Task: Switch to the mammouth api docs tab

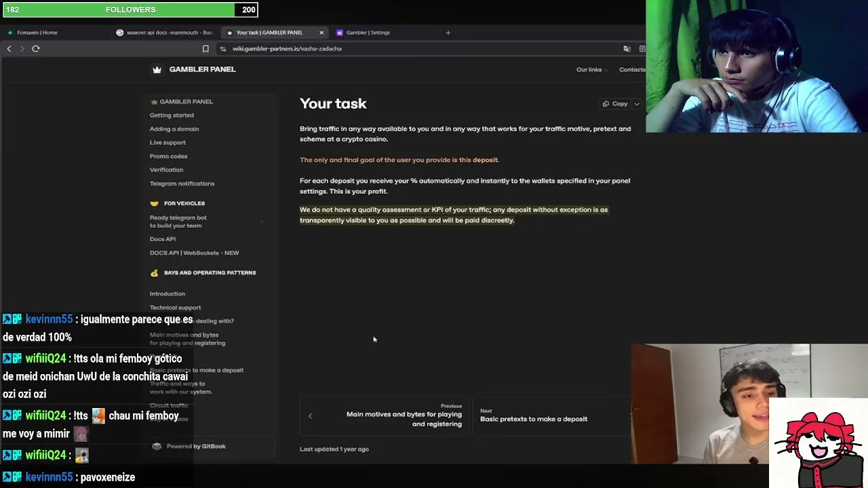Action: click(165, 33)
